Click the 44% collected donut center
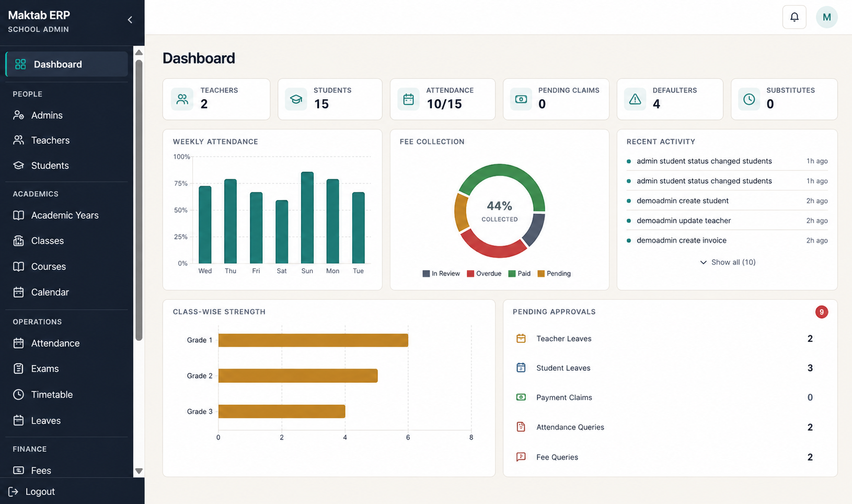852x504 pixels. (500, 211)
